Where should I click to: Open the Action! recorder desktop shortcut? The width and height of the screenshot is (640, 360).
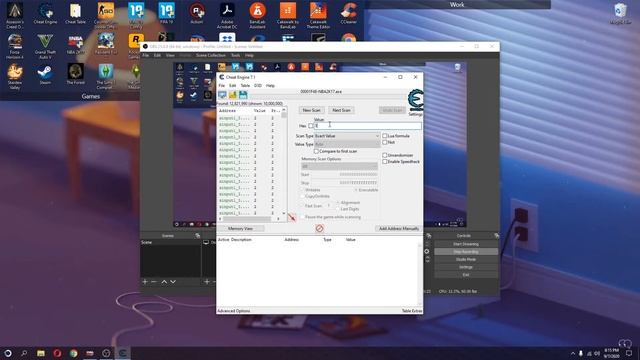coord(197,14)
